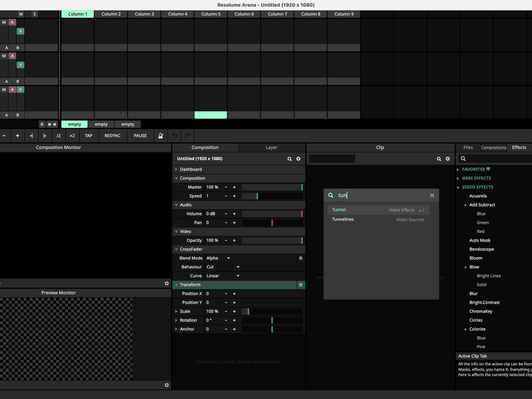This screenshot has height=399, width=532.
Task: Click the undo arrow in transport bar
Action: tap(175, 136)
